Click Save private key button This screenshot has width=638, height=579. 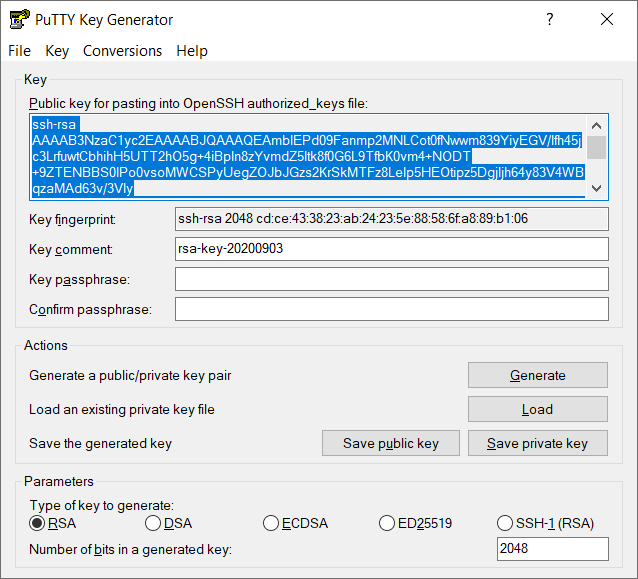537,443
